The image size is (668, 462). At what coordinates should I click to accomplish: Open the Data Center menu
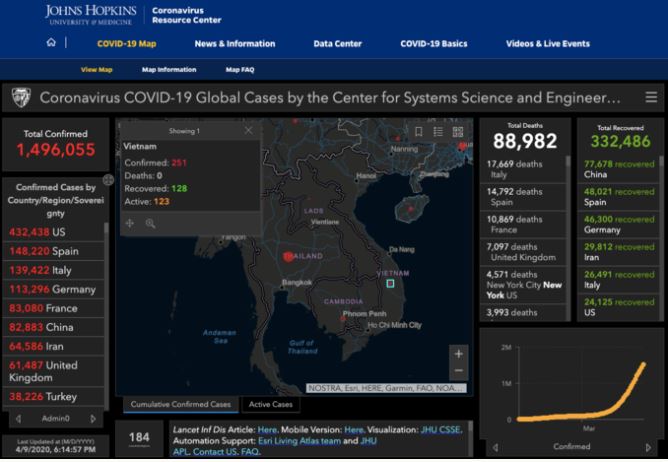337,44
